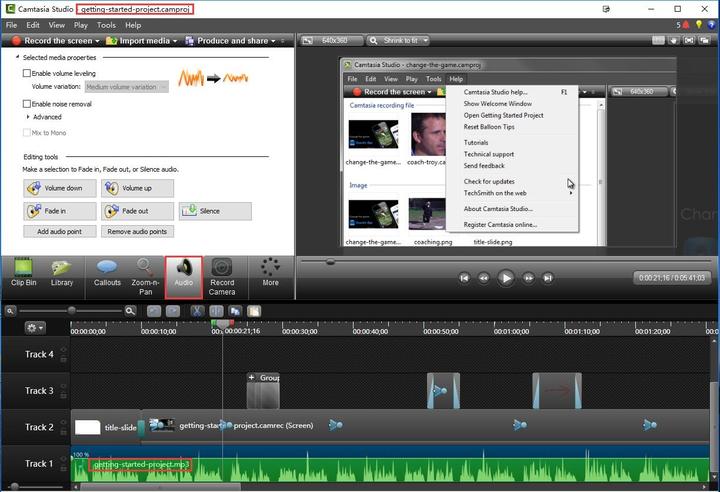720x492 pixels.
Task: Apply Fade out to selection
Action: [x=137, y=211]
